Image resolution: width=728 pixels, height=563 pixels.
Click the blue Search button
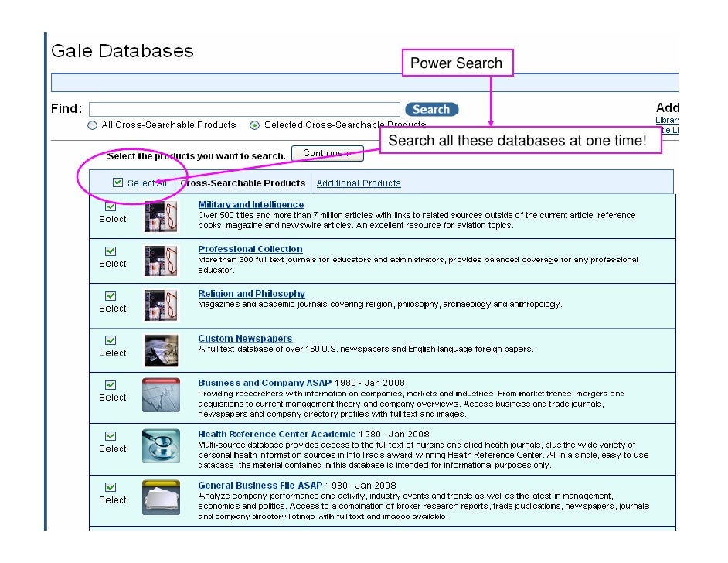click(x=432, y=109)
